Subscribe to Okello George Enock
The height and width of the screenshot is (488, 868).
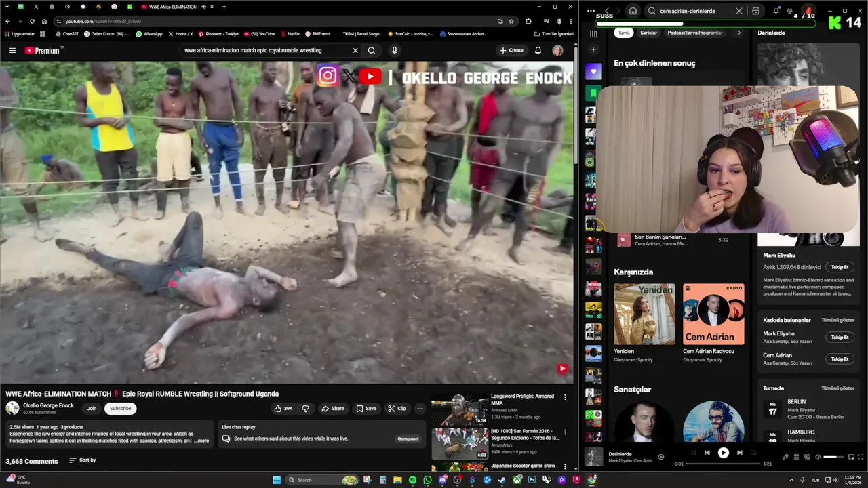click(x=120, y=408)
